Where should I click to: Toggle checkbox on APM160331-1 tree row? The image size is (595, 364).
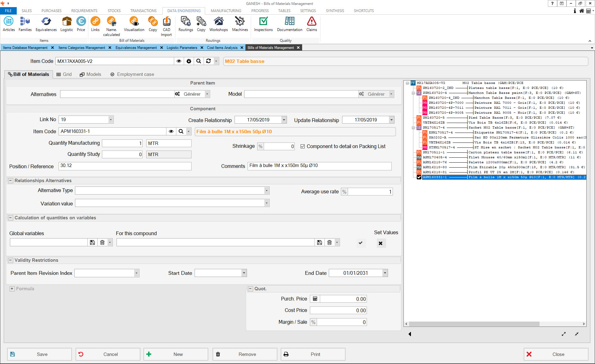419,177
